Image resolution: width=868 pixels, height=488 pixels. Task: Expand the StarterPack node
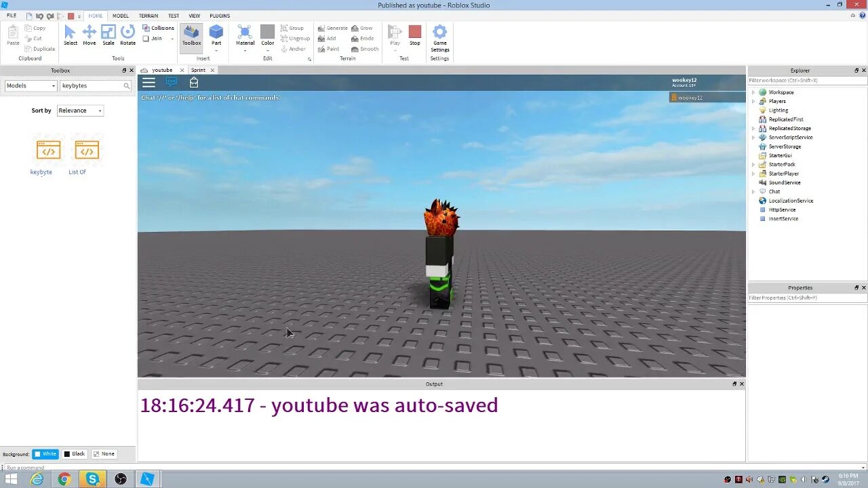753,165
